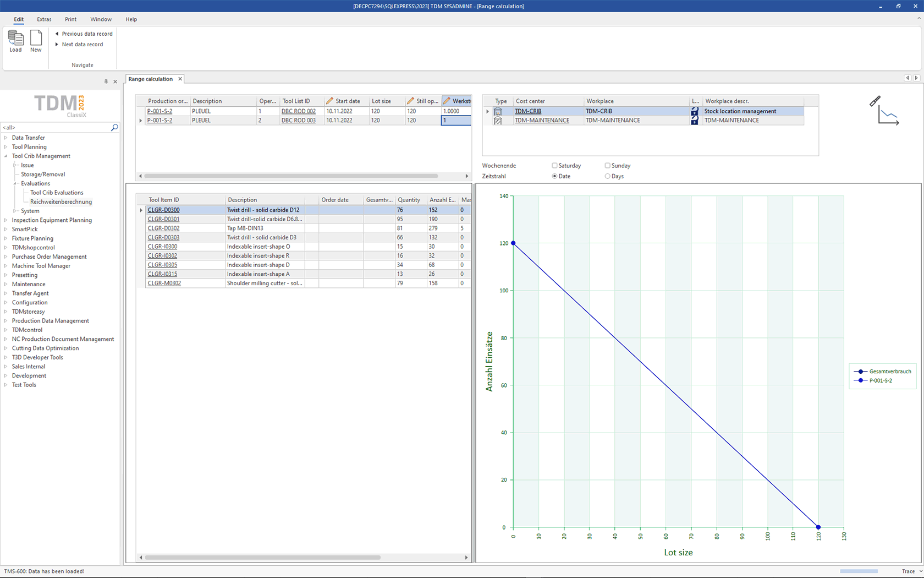Expand the System tree node
Viewport: 924px width, 578px height.
click(x=15, y=211)
